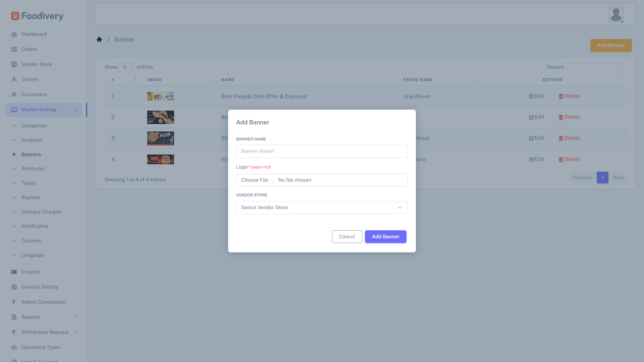The height and width of the screenshot is (362, 644).
Task: Select the Orders icon in sidebar
Action: tap(14, 49)
